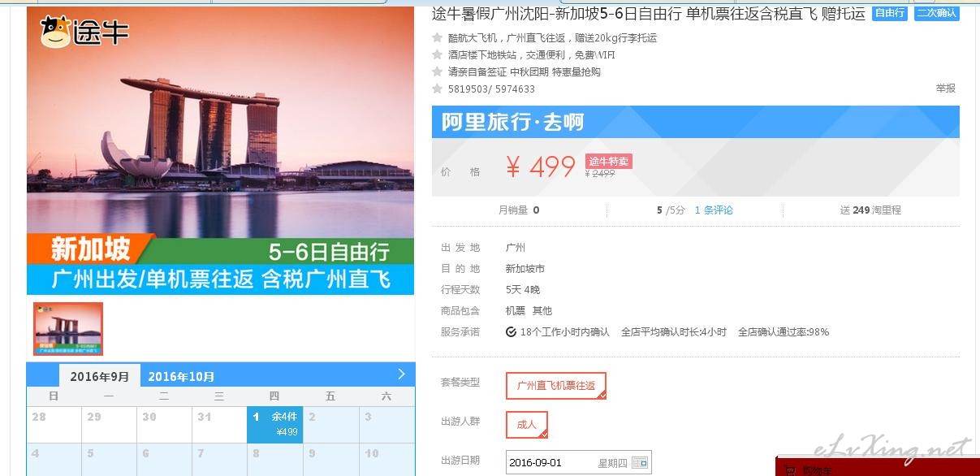Click the 阿里旅行·去啊 blue banner
The image size is (980, 476).
coord(696,122)
